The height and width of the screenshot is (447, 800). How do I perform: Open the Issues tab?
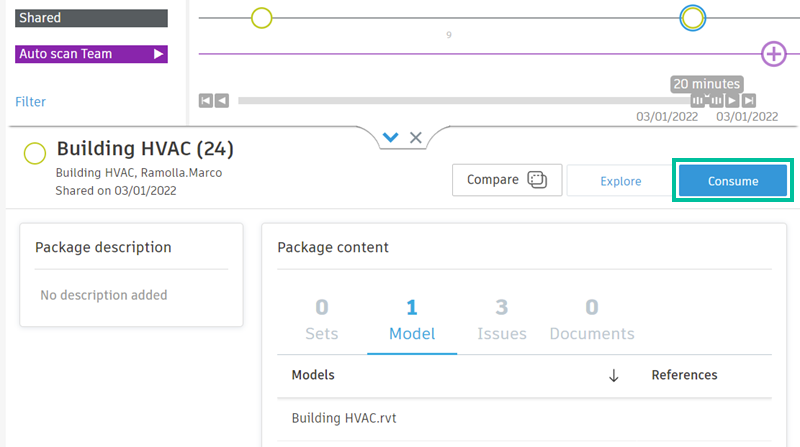[502, 320]
